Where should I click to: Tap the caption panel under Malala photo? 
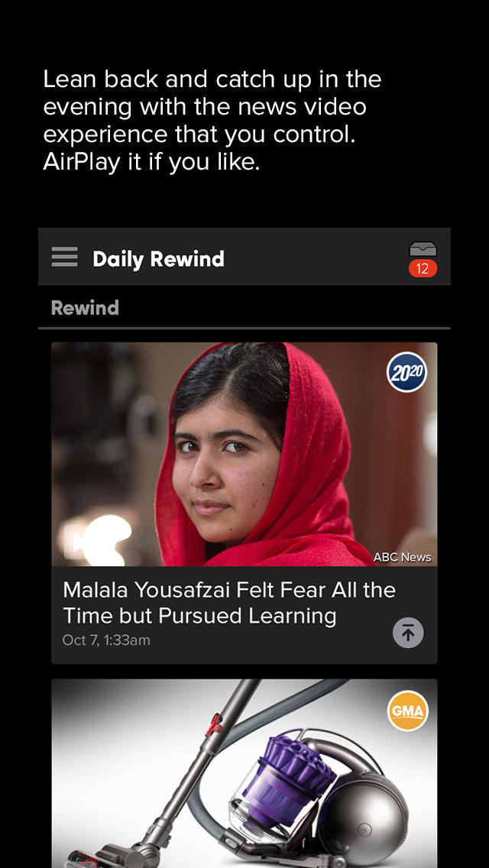click(244, 615)
